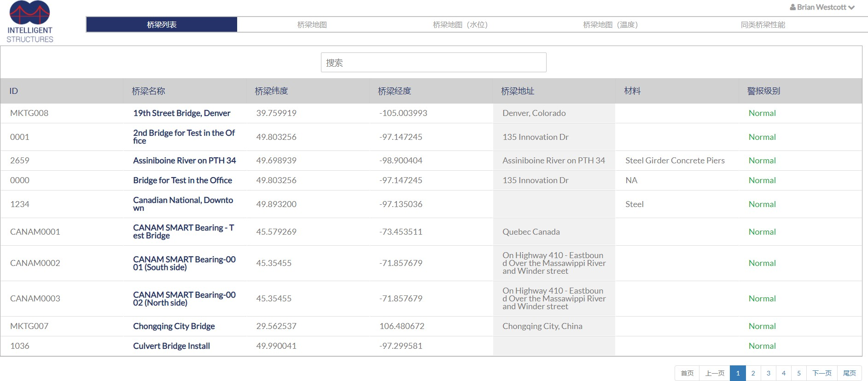Click 下一页 next page button

821,373
